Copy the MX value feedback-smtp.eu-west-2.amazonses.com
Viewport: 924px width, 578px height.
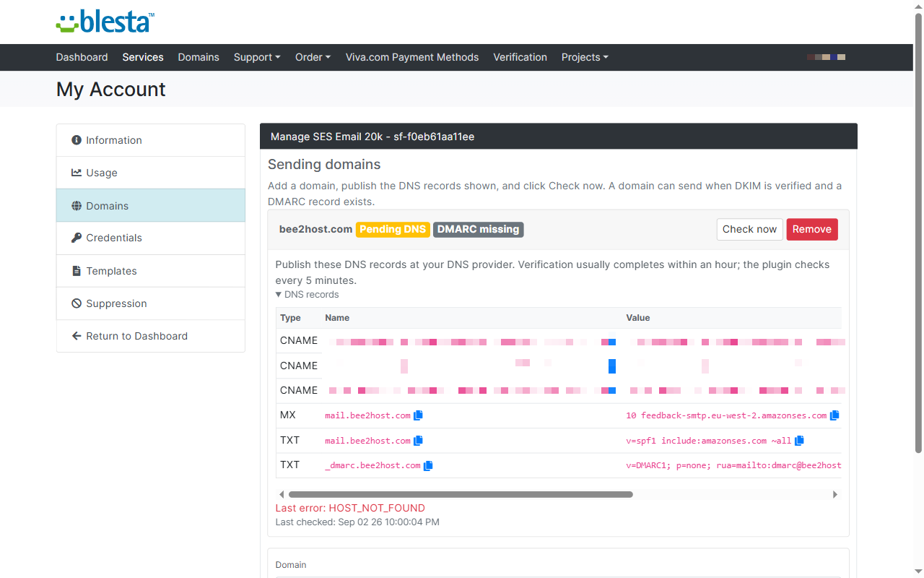pos(834,415)
